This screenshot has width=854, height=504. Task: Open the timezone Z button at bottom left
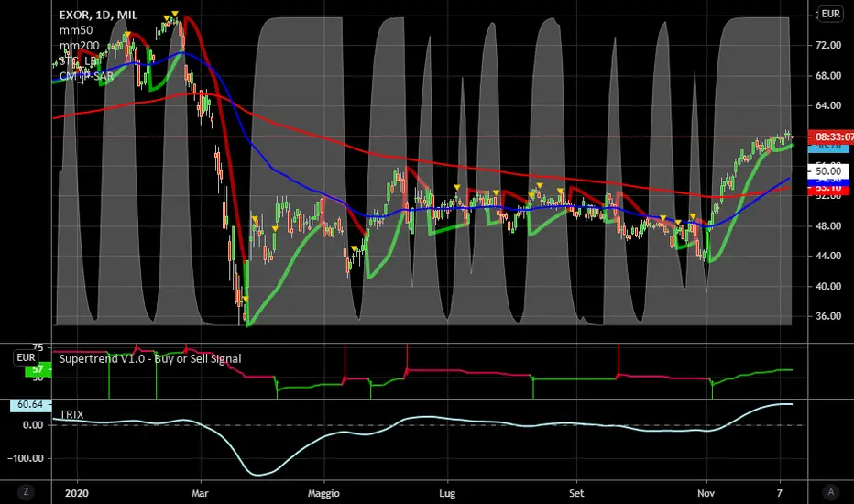pyautogui.click(x=25, y=492)
